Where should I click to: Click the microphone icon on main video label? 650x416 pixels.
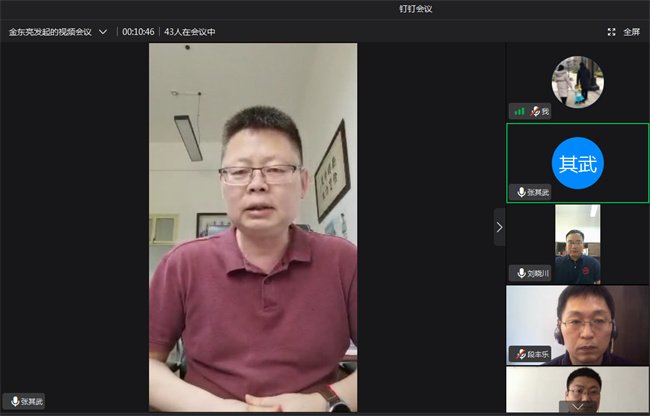click(x=14, y=401)
